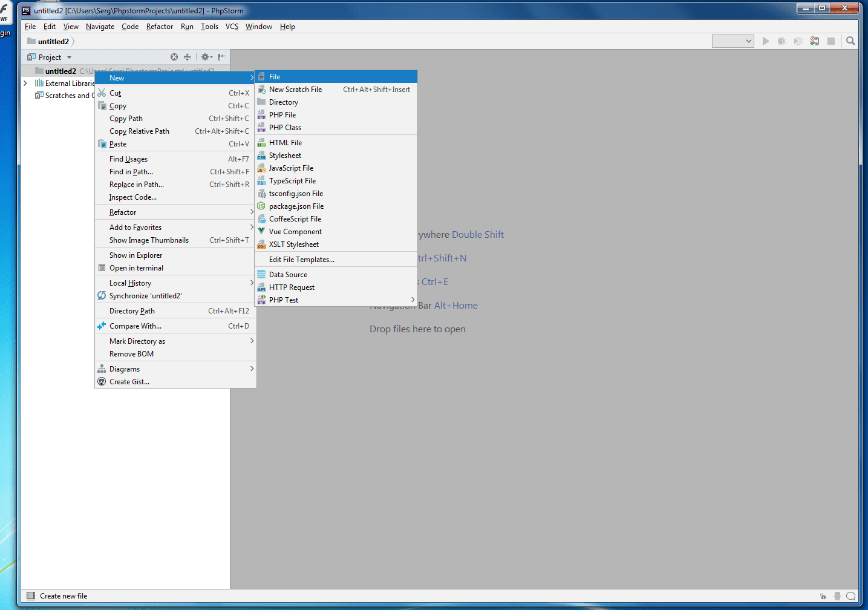
Task: Click the Stop square icon in toolbar
Action: tap(831, 41)
